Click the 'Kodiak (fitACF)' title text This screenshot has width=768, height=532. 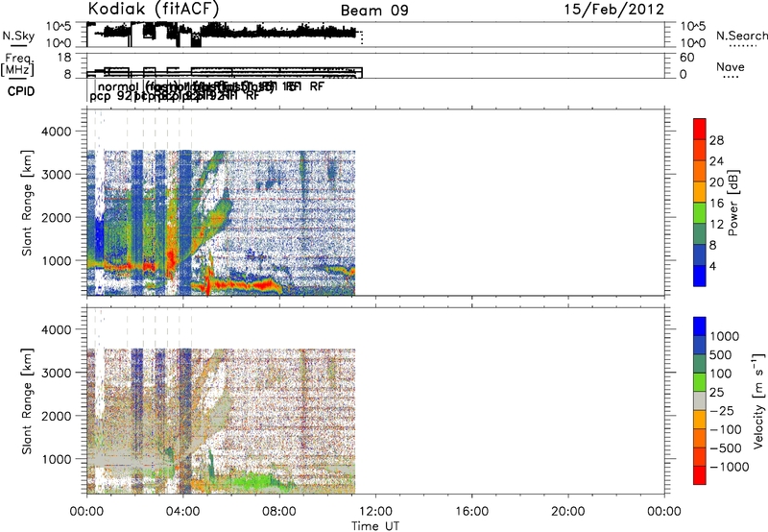(x=154, y=9)
